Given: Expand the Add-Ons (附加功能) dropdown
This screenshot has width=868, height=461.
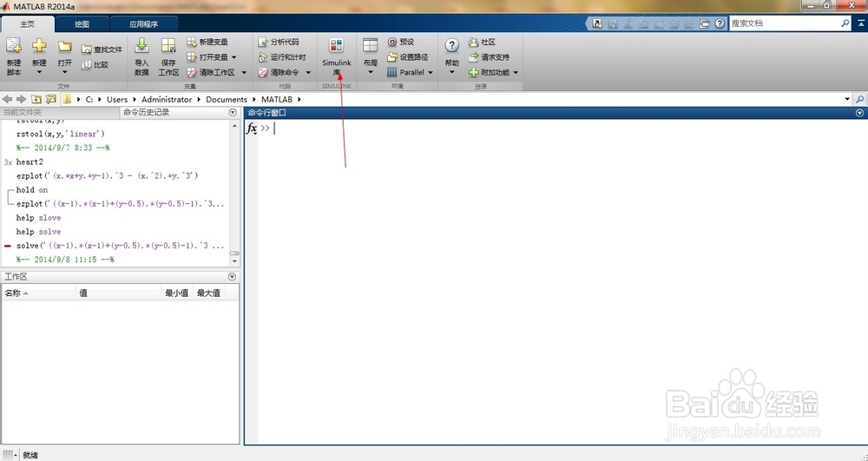Looking at the screenshot, I should tap(516, 73).
